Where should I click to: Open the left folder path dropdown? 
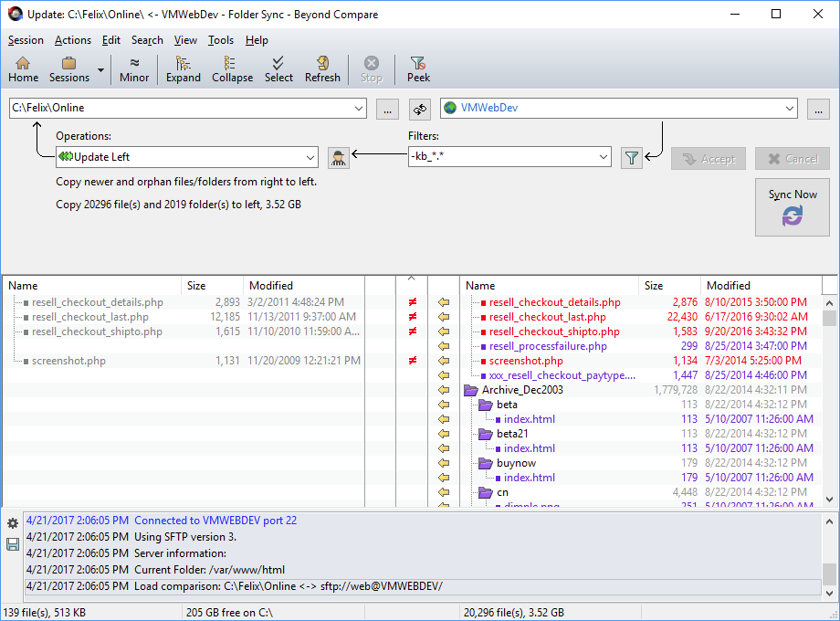click(x=359, y=109)
